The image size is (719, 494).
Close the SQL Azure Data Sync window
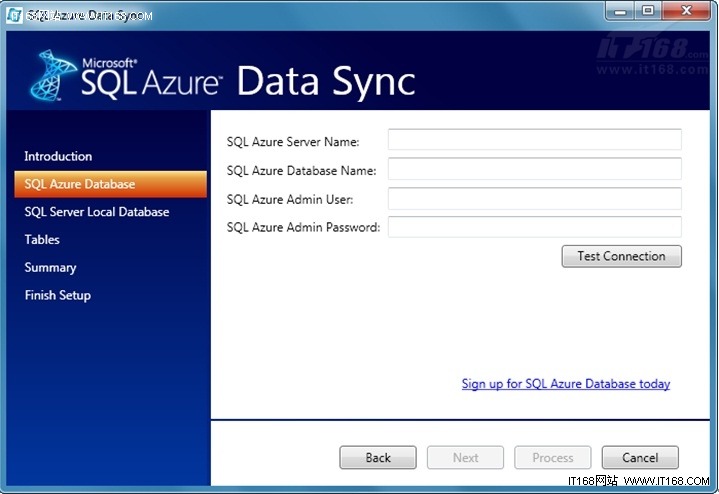tap(686, 11)
